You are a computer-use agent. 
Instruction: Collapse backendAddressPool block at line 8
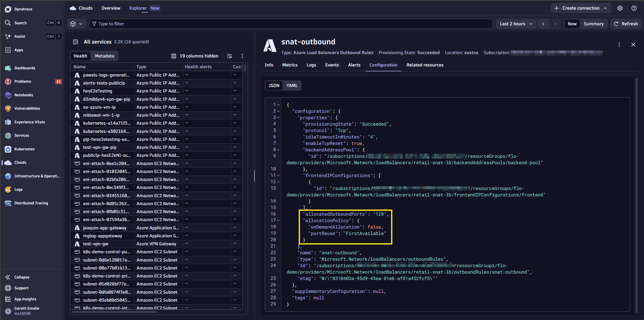(279, 150)
